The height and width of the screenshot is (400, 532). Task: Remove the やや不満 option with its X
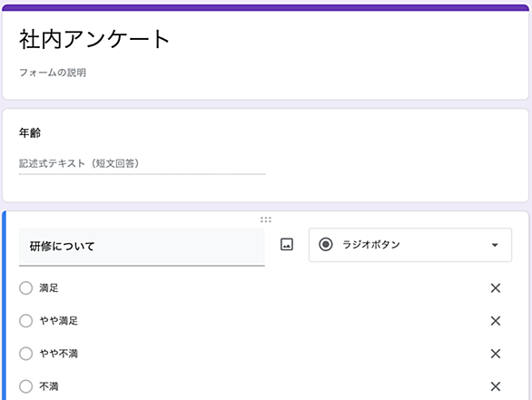pos(496,354)
